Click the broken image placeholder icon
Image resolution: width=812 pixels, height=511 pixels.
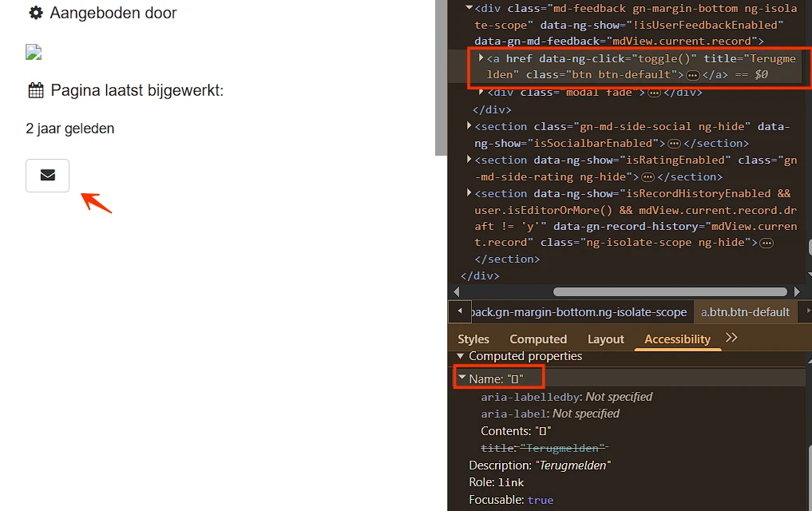coord(34,52)
